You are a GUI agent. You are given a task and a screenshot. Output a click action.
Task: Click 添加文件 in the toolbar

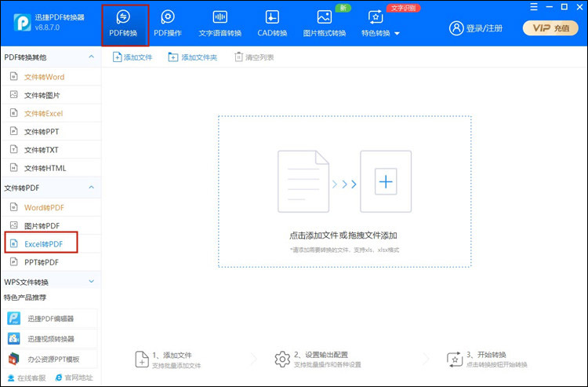tap(132, 57)
